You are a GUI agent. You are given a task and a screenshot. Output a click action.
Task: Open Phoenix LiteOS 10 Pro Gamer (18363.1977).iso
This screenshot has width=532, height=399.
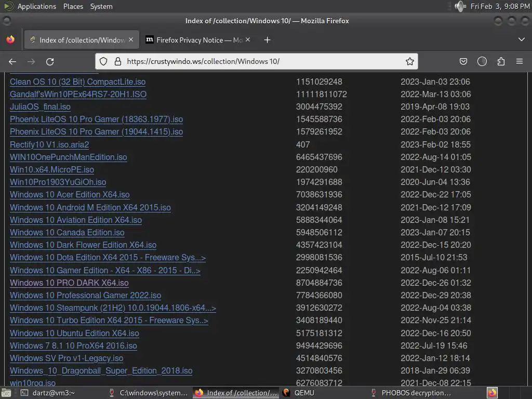click(x=96, y=119)
